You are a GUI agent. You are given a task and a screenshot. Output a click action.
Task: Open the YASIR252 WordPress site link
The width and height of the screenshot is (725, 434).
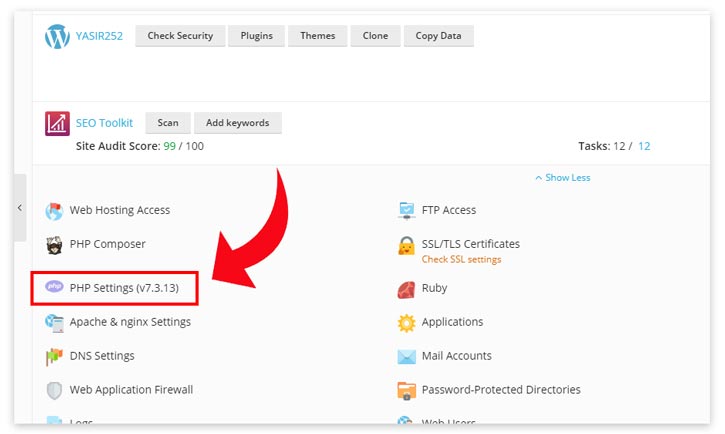[x=99, y=36]
